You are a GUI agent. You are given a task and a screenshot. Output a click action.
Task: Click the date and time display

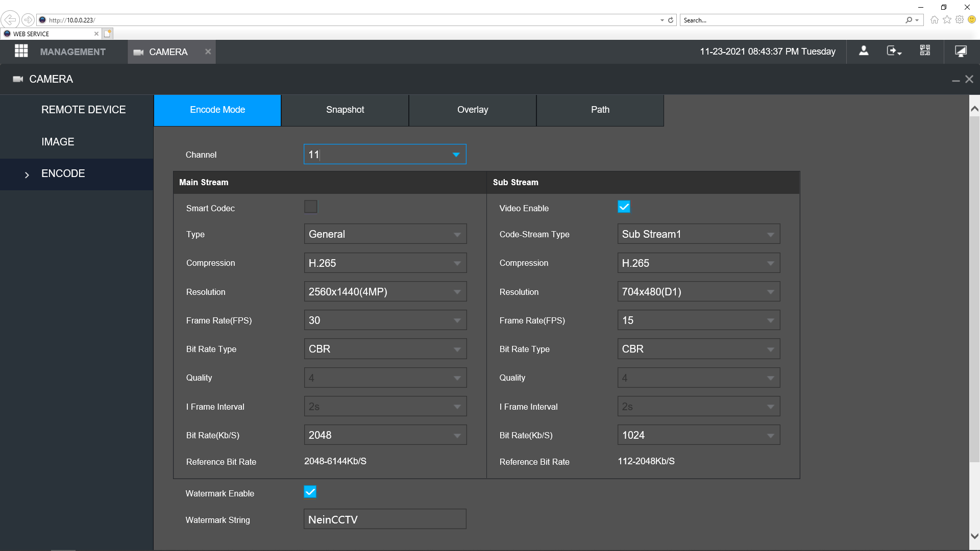pos(768,52)
